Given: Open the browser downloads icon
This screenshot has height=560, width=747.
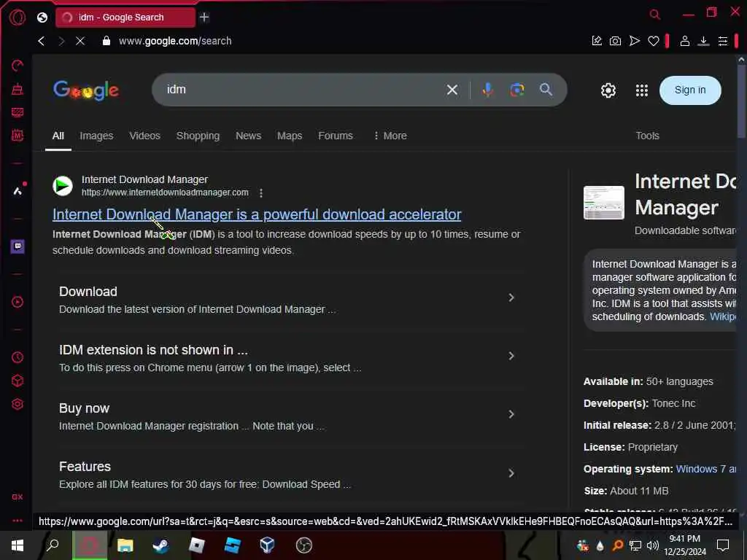Looking at the screenshot, I should 703,41.
